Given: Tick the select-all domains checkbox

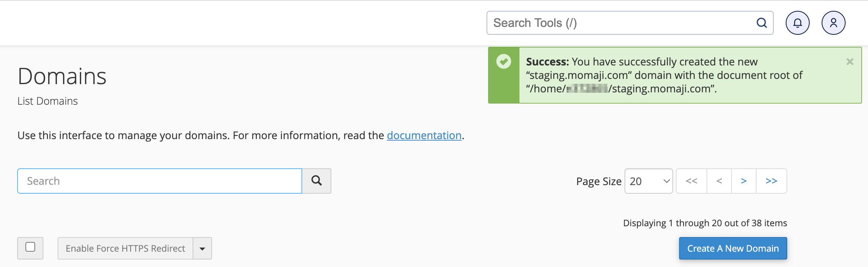Looking at the screenshot, I should (x=30, y=247).
